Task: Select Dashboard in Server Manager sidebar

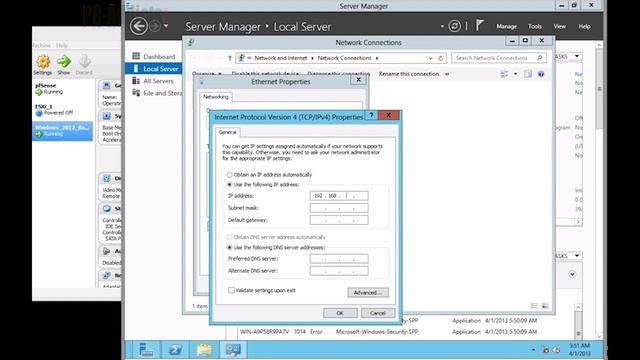Action: 159,57
